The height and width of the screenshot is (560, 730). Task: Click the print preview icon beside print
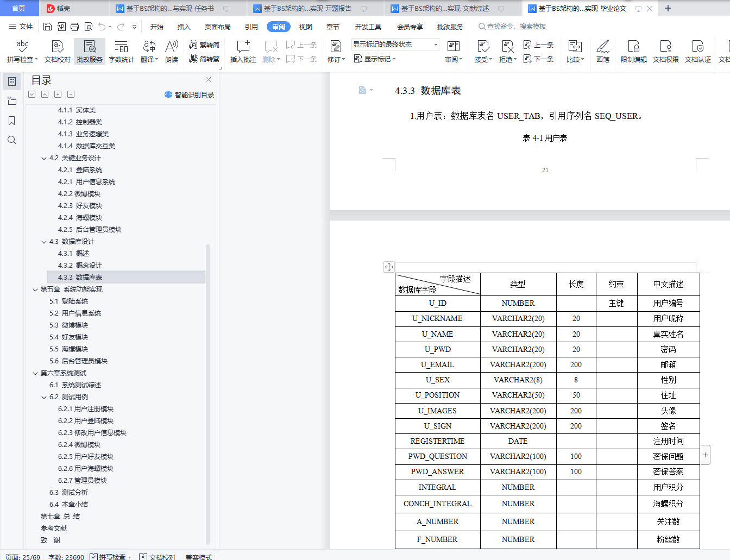point(88,27)
